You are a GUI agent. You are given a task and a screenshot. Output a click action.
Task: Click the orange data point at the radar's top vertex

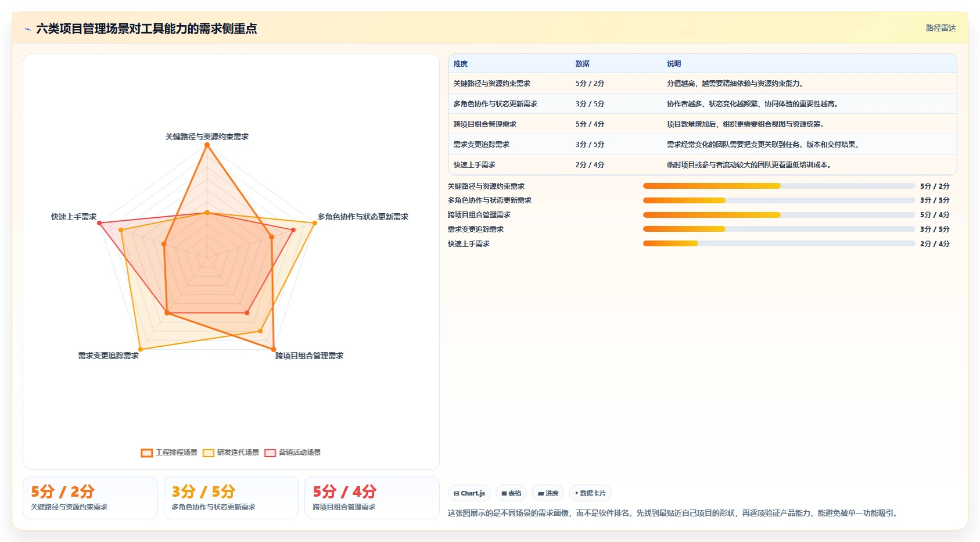(x=207, y=145)
